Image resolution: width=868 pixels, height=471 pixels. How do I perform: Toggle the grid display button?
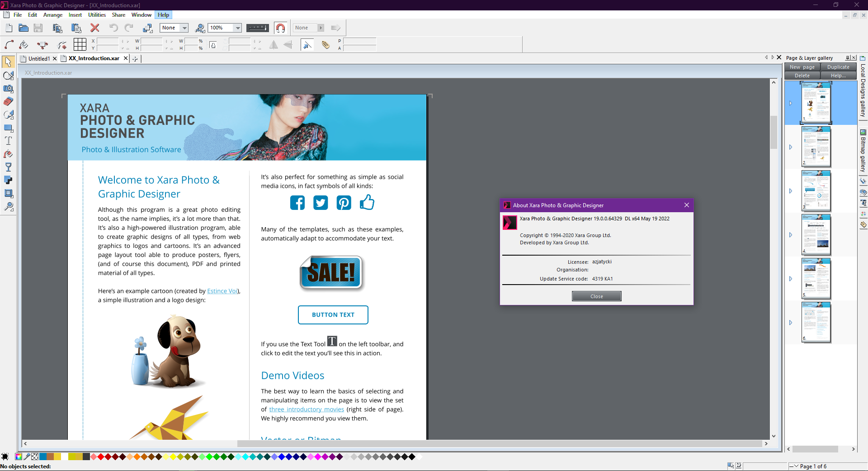pos(80,44)
